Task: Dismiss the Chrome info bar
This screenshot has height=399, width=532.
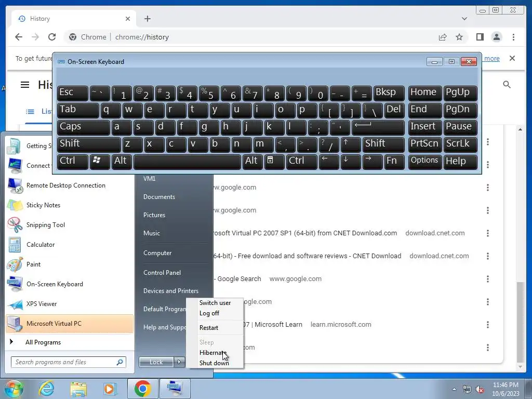Action: (x=512, y=58)
